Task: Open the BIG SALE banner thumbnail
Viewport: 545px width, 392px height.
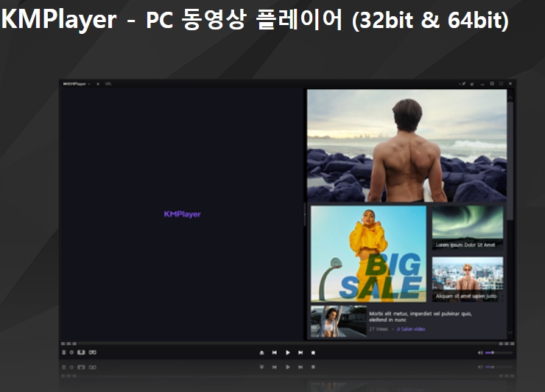Action: 368,253
